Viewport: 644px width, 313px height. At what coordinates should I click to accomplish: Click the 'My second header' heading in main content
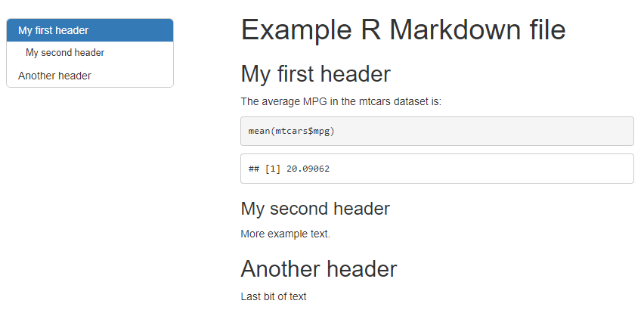pos(314,208)
